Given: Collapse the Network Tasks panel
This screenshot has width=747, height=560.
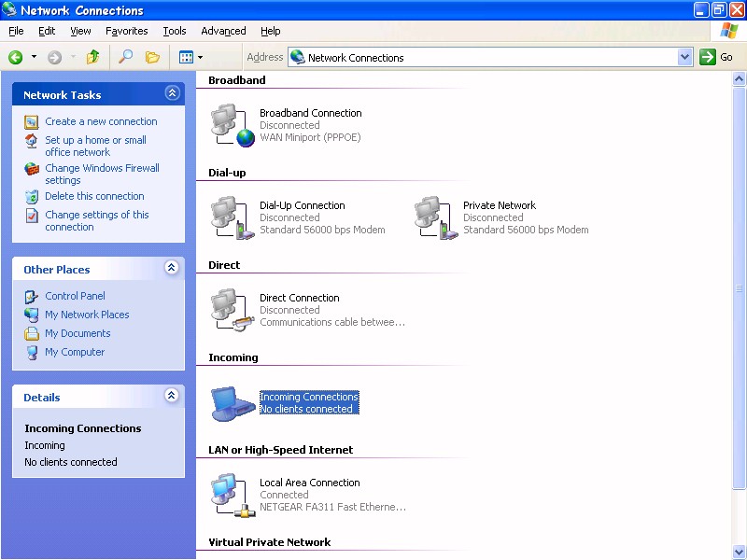Looking at the screenshot, I should (172, 92).
